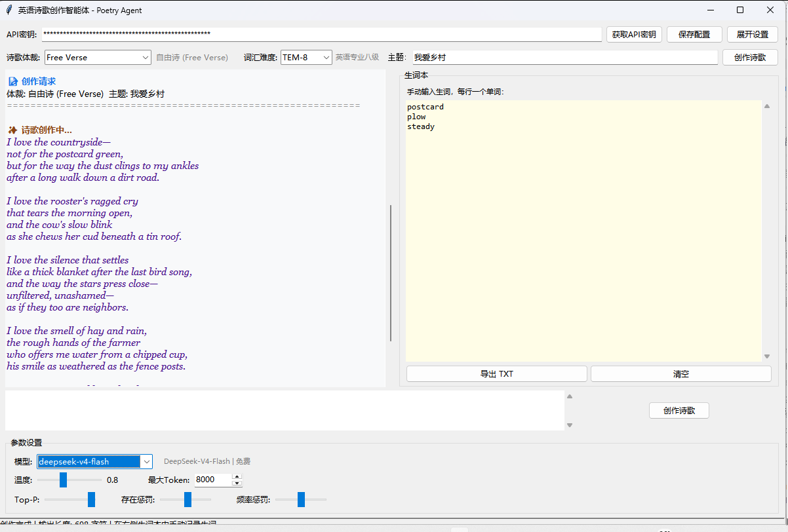Close the Poetry Agent window
The image size is (788, 532).
coord(770,10)
